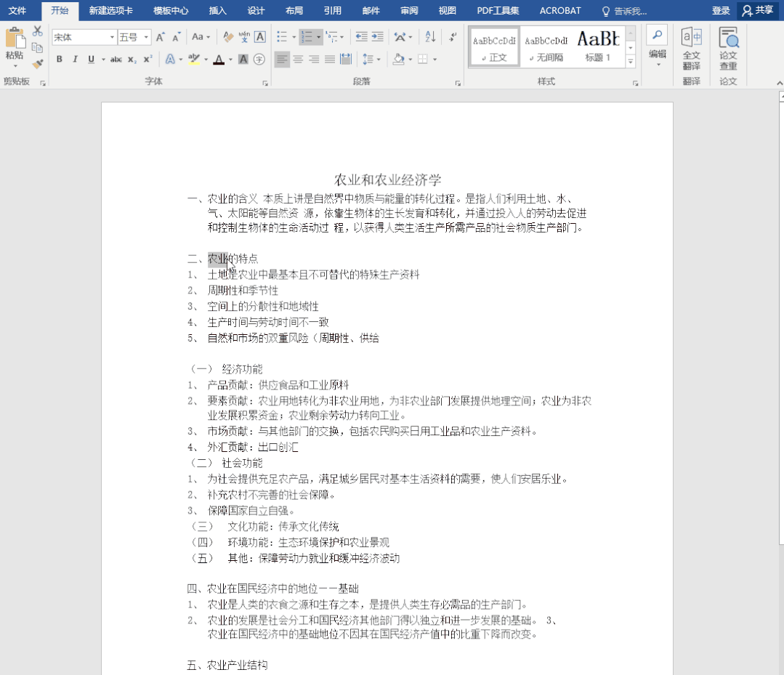Screen dimensions: 784x675
Task: Open the Paragraph dialog launcher
Action: [x=458, y=83]
